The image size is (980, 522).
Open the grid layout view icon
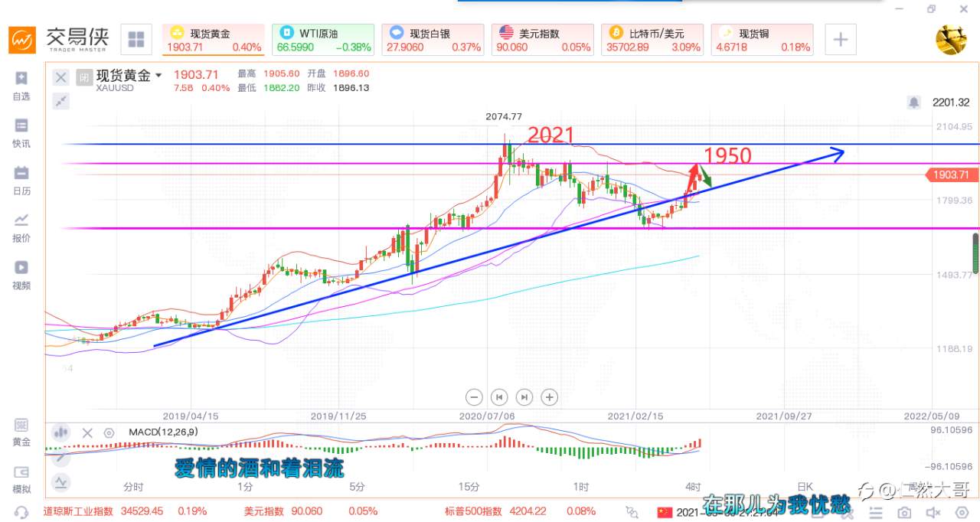point(136,39)
